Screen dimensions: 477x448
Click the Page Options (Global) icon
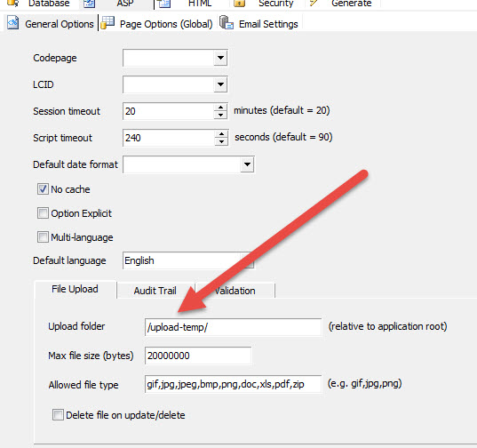click(107, 23)
